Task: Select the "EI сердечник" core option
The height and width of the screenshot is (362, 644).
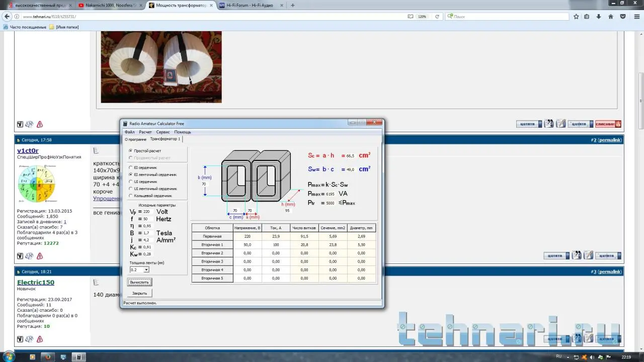Action: 131,167
